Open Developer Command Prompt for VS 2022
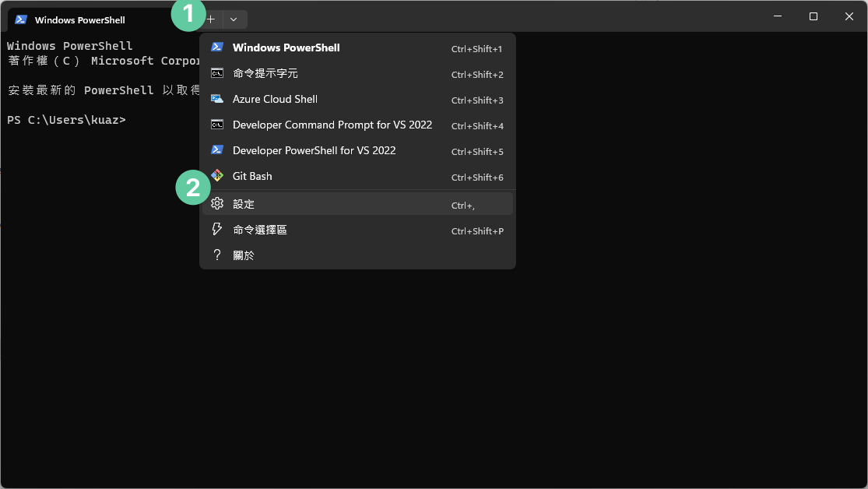This screenshot has width=868, height=489. pyautogui.click(x=332, y=125)
